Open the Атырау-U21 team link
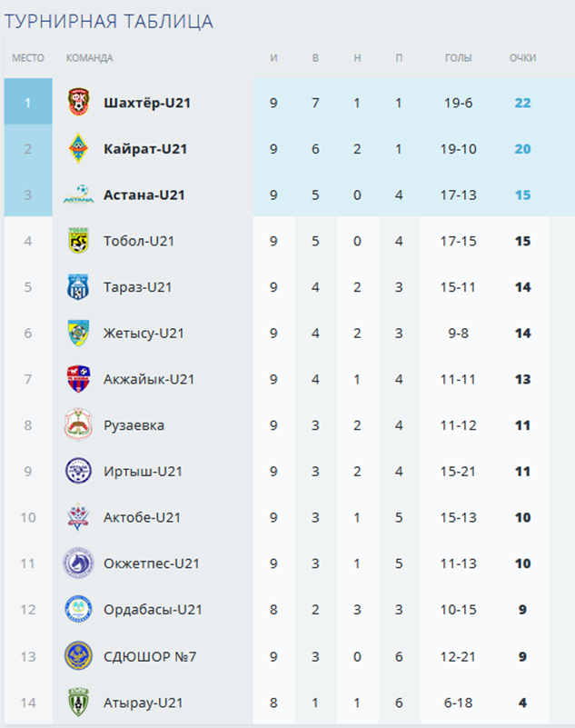 click(143, 703)
